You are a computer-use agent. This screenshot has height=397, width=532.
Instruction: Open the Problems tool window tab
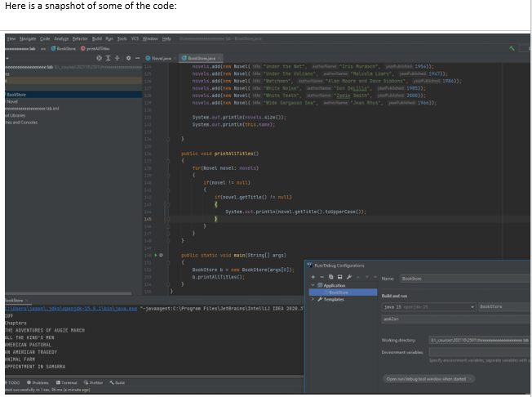pos(38,383)
